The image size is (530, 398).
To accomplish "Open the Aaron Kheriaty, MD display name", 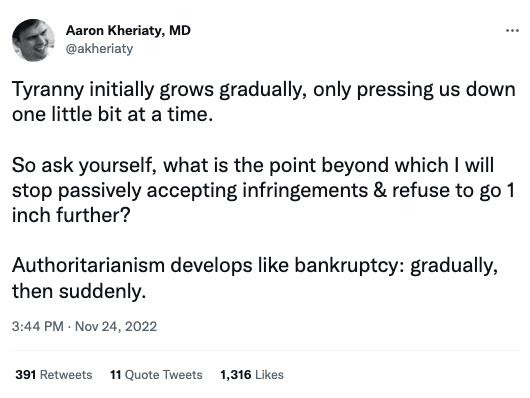I will [128, 30].
